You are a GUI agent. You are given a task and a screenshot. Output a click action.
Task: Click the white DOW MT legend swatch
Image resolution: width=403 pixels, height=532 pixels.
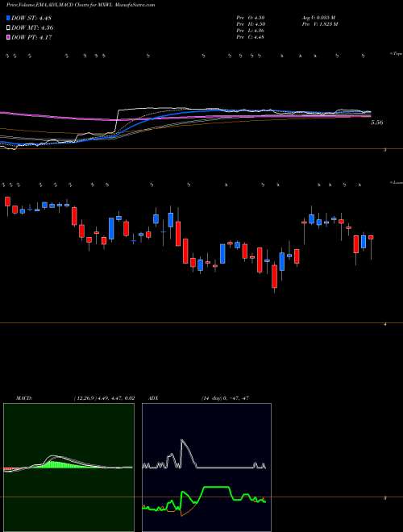click(x=9, y=28)
